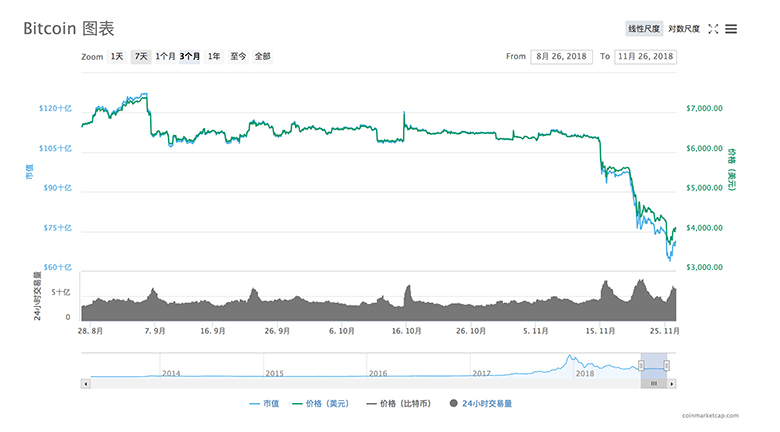
Task: Click the 16. 10月 axis label
Action: point(406,331)
